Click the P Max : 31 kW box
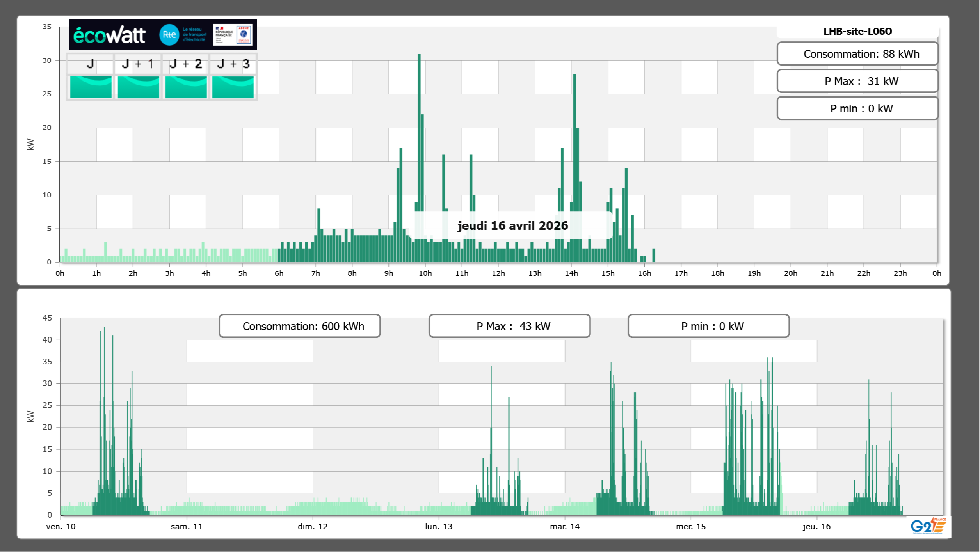Image resolution: width=980 pixels, height=552 pixels. click(857, 81)
